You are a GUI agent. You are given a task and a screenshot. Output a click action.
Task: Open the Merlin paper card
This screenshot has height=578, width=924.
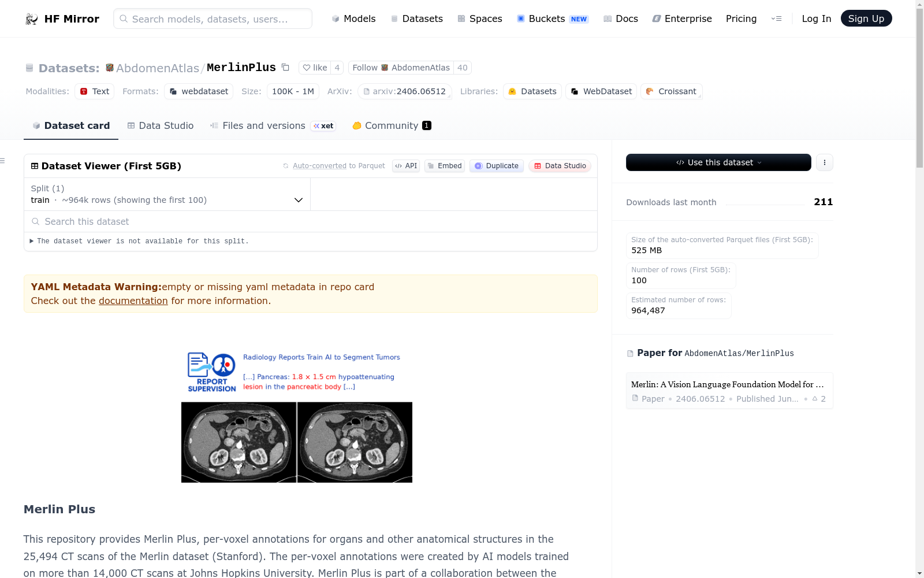729,391
